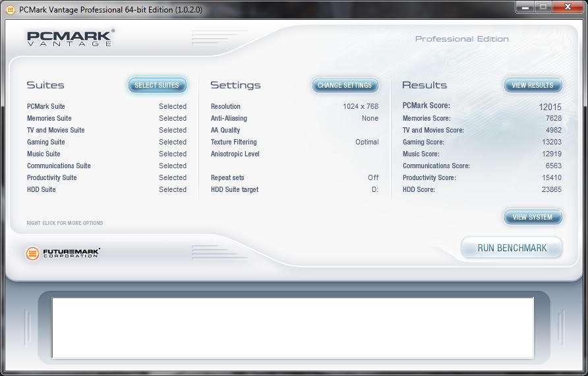Click the Texture Filtering value Optimal

click(367, 142)
